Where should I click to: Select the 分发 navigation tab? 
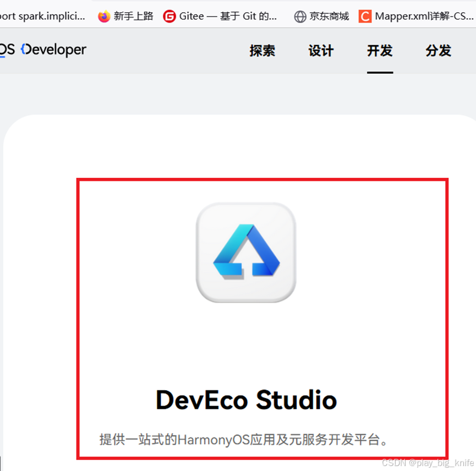tap(439, 51)
